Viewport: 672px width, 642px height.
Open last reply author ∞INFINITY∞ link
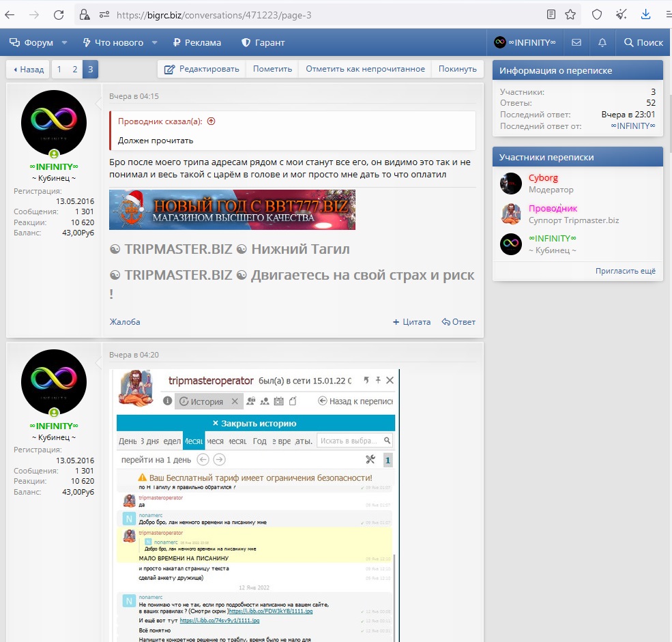633,126
